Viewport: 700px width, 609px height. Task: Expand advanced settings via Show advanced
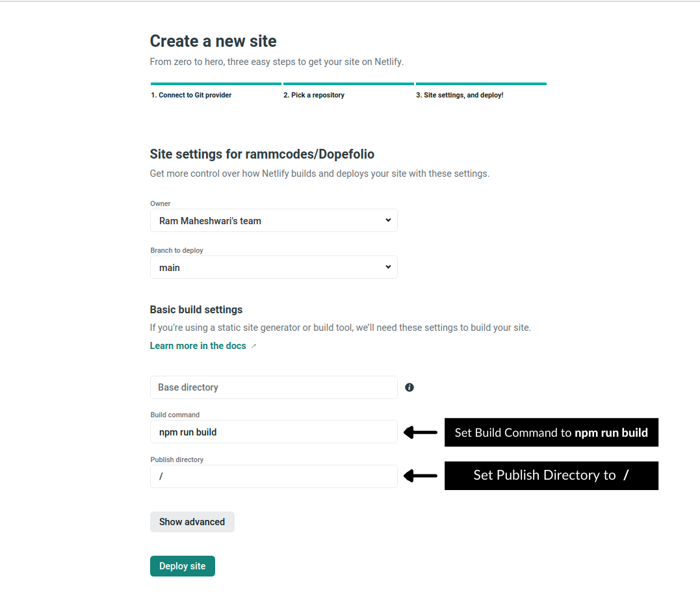(192, 521)
